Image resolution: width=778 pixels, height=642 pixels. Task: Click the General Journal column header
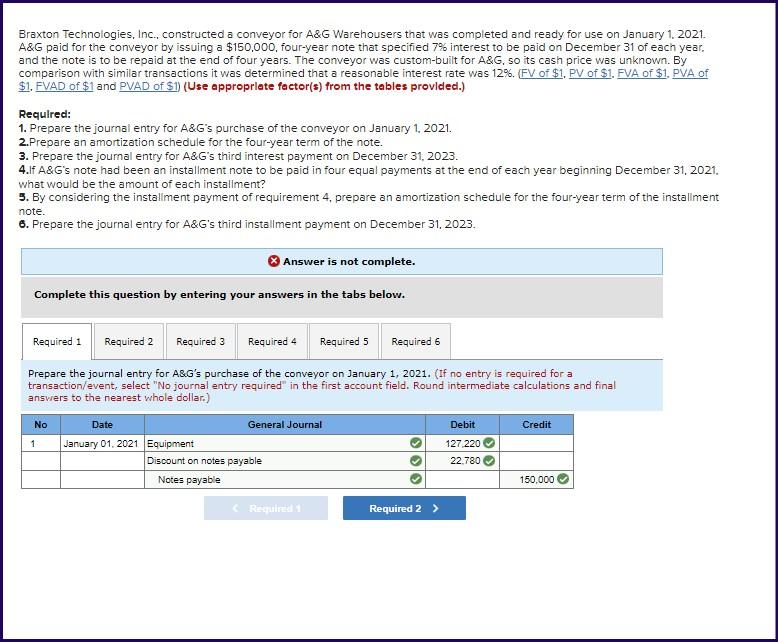[x=284, y=425]
